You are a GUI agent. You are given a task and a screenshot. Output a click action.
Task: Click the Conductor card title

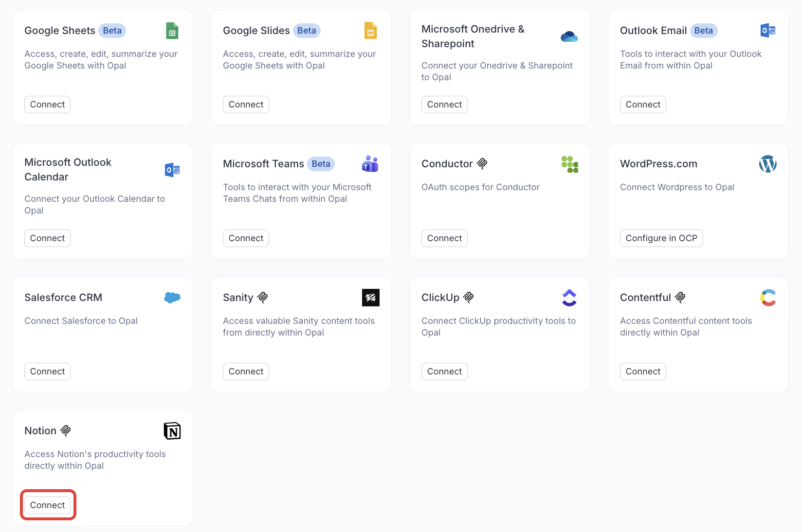coord(447,164)
